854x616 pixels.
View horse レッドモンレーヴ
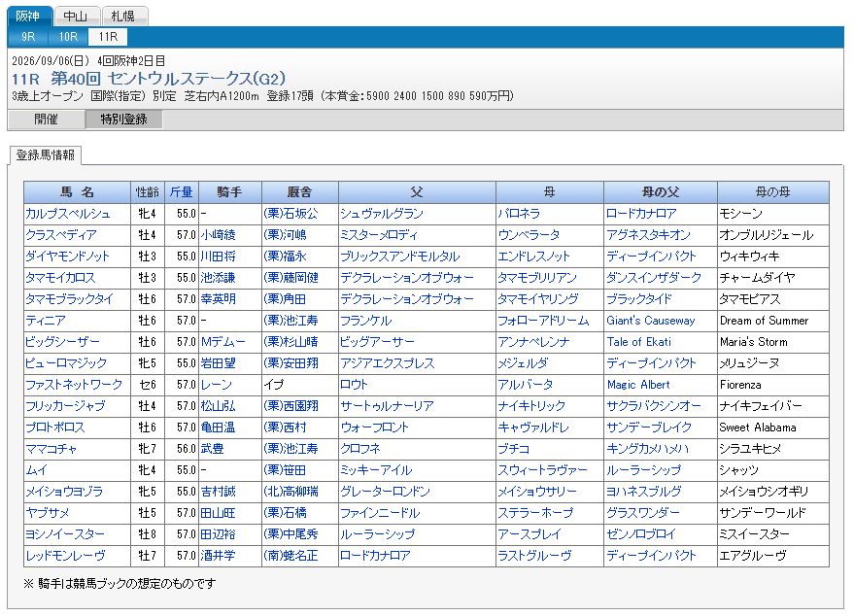coord(65,556)
